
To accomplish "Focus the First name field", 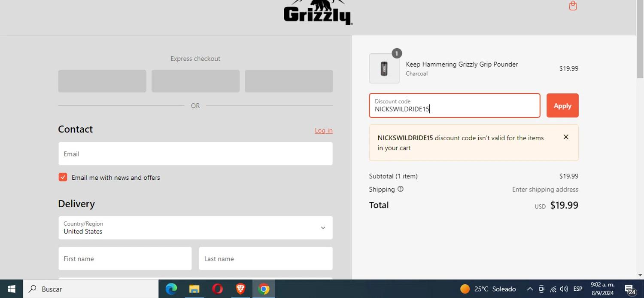I will point(125,258).
